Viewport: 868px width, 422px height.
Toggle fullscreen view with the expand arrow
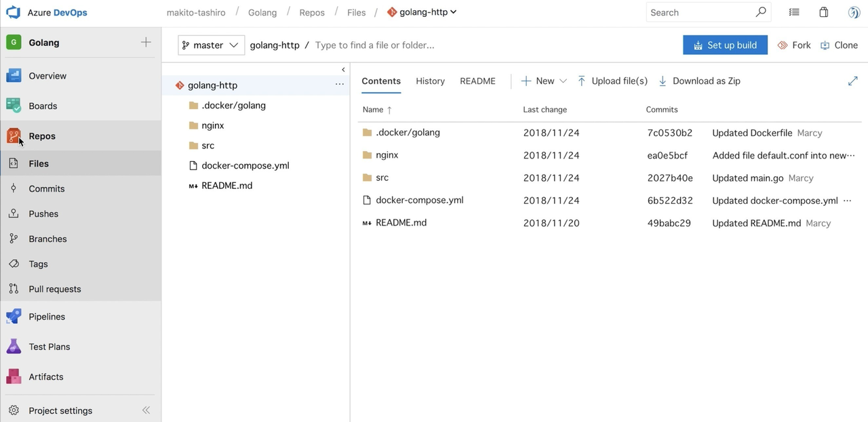[x=853, y=81]
